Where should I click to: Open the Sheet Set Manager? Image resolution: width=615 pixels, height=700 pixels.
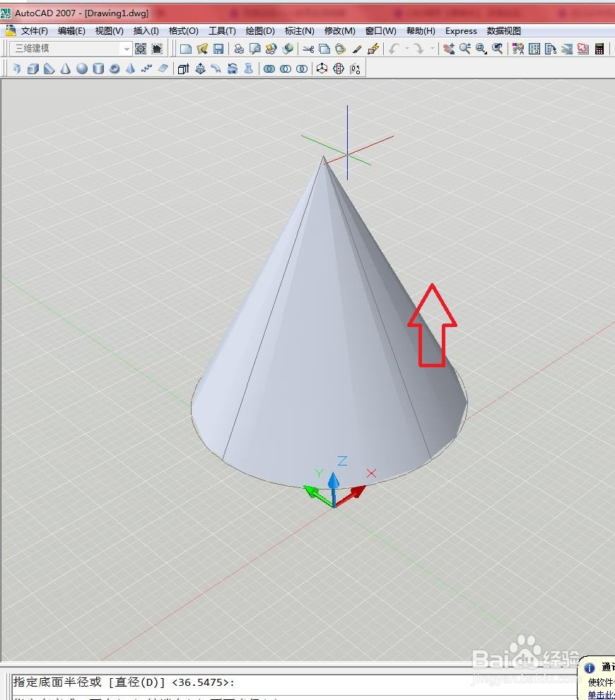pyautogui.click(x=567, y=49)
